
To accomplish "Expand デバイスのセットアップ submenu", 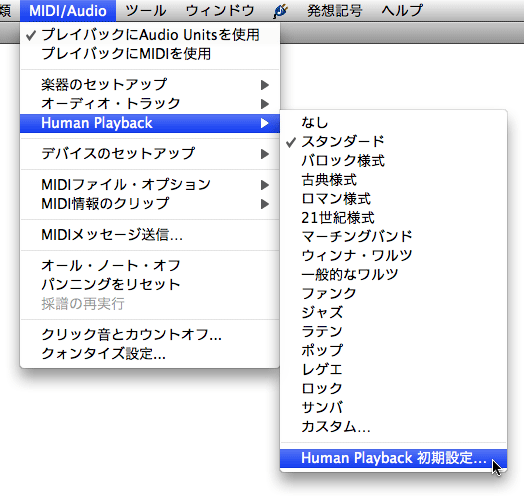I will [150, 154].
